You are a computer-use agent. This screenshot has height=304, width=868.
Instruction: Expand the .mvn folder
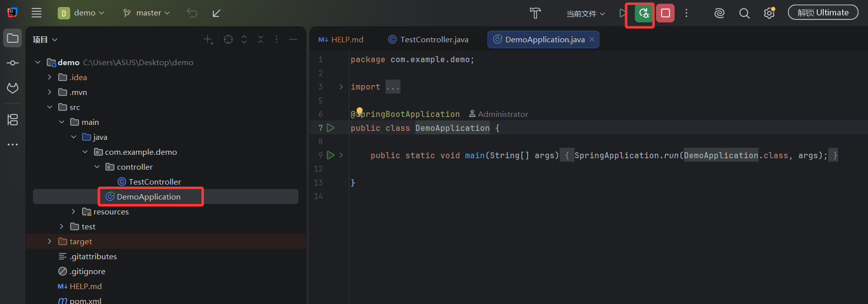(x=49, y=92)
